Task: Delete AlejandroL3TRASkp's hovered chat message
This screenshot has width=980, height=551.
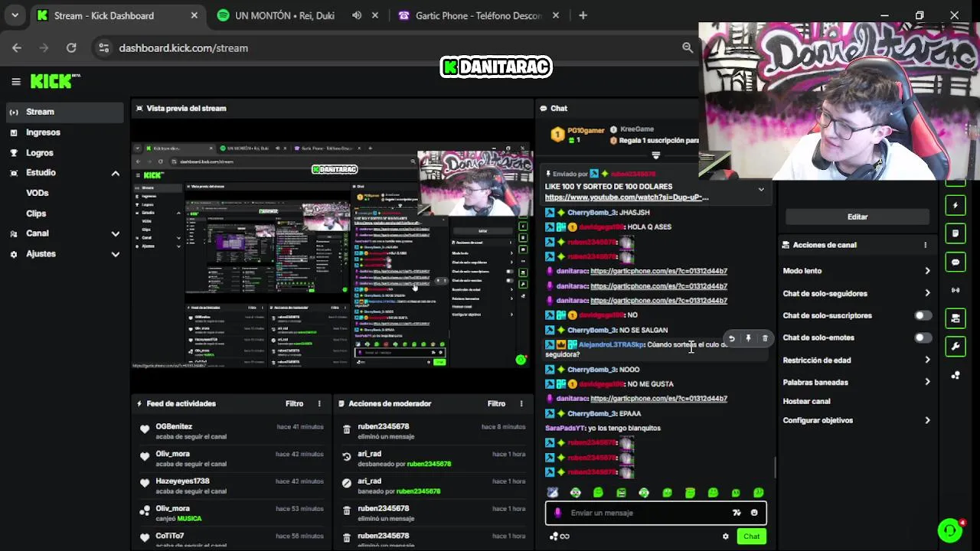Action: pyautogui.click(x=765, y=338)
